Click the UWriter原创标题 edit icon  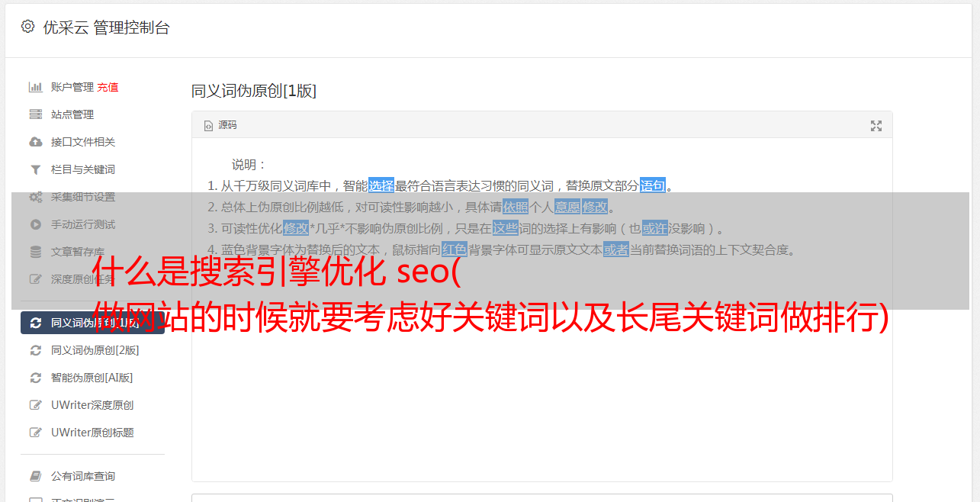36,433
